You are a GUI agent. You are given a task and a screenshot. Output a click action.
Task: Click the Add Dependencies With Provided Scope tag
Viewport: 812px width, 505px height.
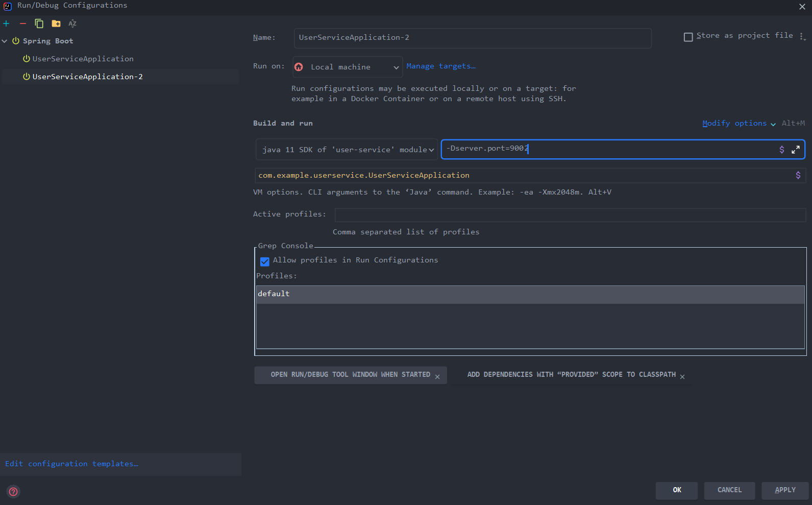point(572,375)
